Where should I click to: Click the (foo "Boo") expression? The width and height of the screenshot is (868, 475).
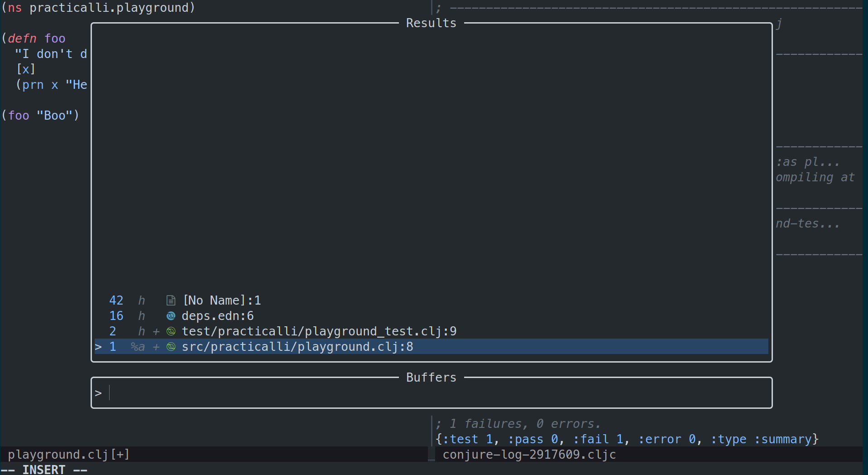[x=40, y=116]
